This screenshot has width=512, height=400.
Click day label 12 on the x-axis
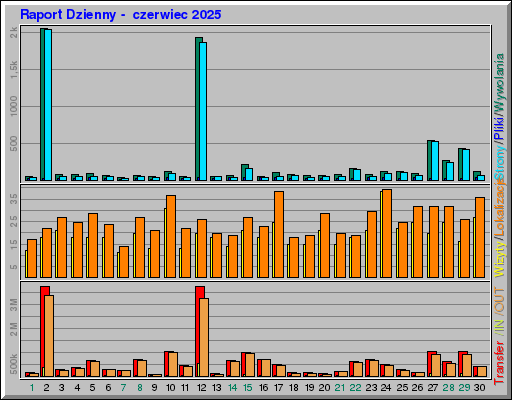click(201, 388)
